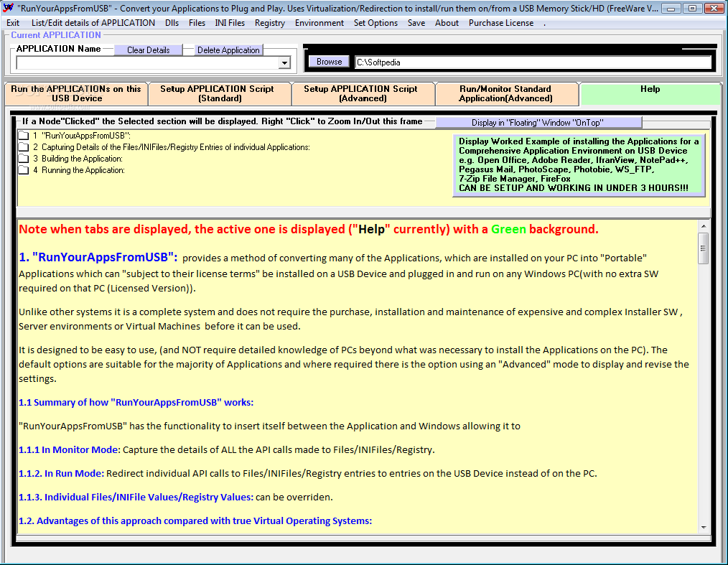Image resolution: width=728 pixels, height=565 pixels.
Task: Click folder icon beside Capturing Details node
Action: (x=24, y=147)
